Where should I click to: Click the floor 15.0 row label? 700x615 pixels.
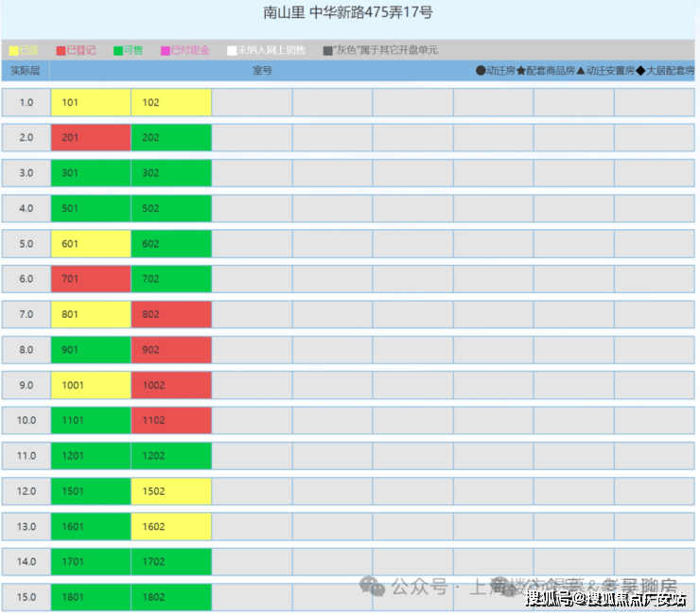point(26,597)
